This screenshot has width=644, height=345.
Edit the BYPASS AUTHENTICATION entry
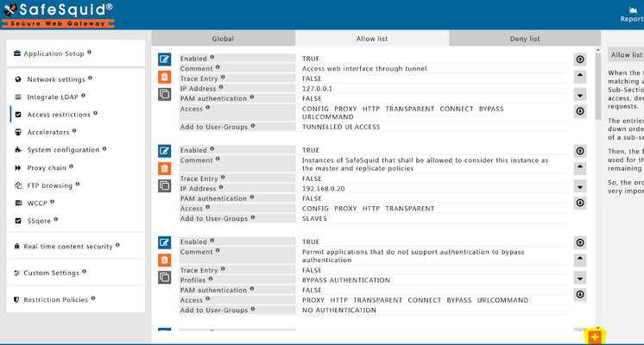164,242
